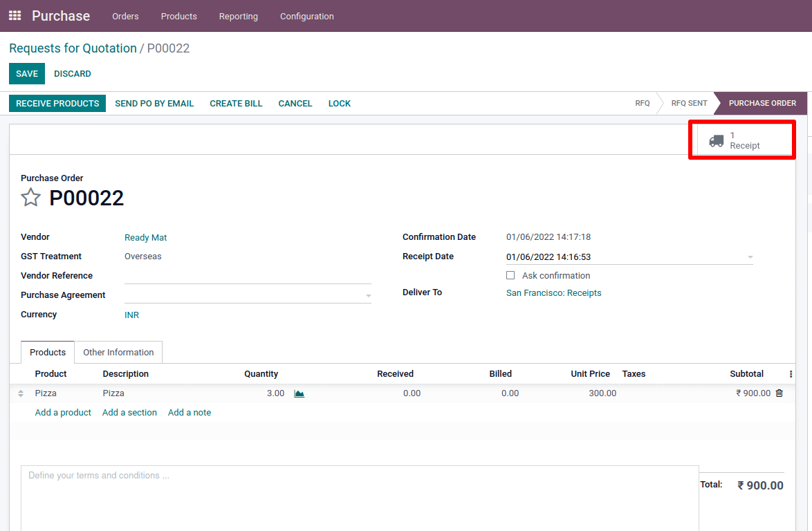
Task: Delete the Pizza order line with trash icon
Action: coord(779,393)
